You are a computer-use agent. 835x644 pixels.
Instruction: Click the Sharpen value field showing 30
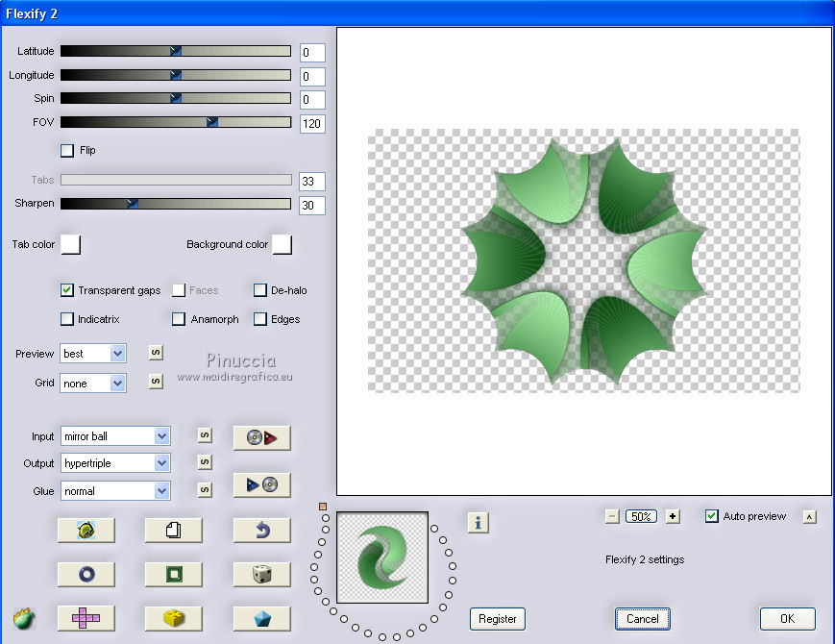pyautogui.click(x=312, y=206)
